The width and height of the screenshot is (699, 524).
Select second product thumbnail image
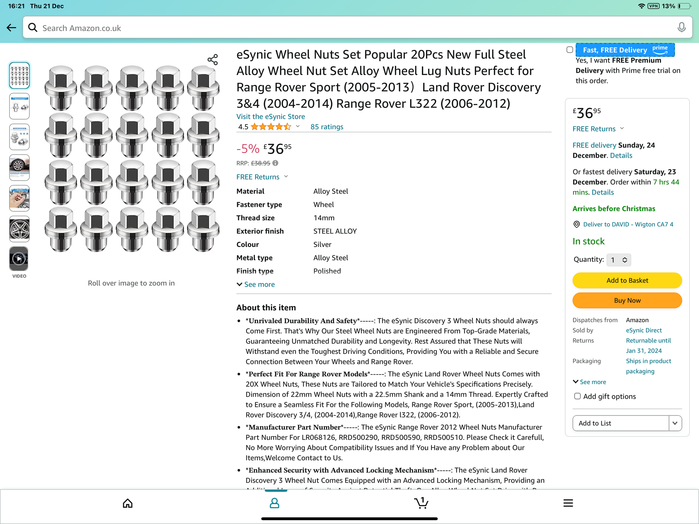pyautogui.click(x=19, y=106)
